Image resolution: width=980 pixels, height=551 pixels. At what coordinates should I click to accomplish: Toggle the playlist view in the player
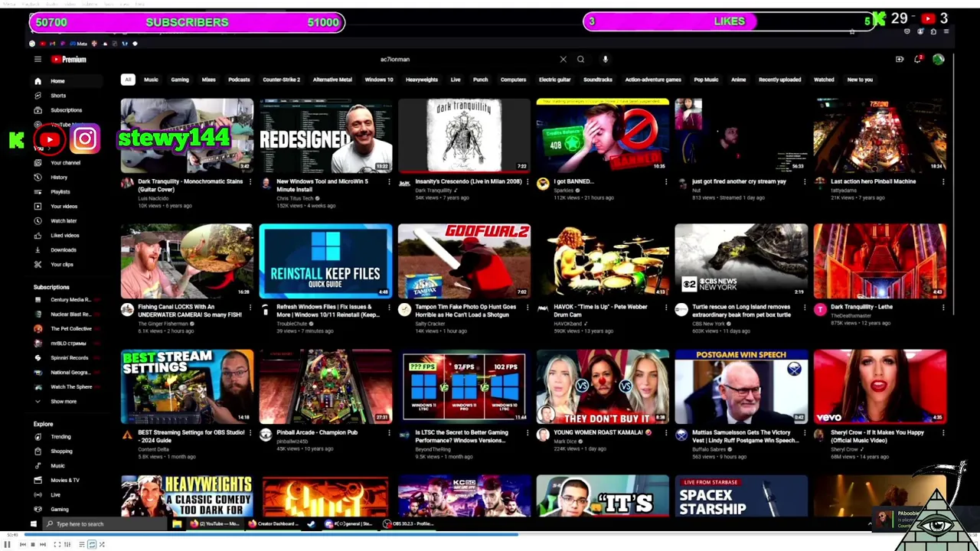click(x=82, y=545)
